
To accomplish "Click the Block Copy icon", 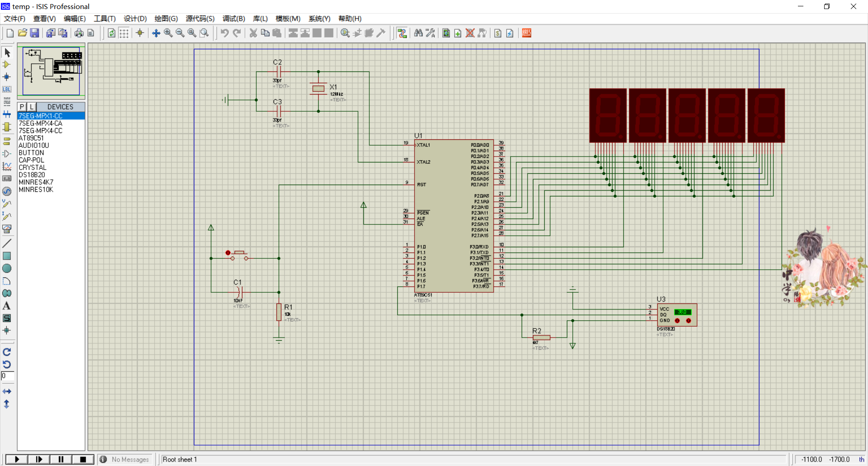I will (293, 33).
